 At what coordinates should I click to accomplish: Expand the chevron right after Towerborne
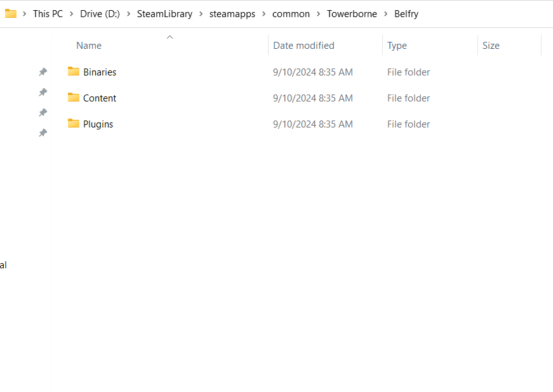pyautogui.click(x=385, y=14)
